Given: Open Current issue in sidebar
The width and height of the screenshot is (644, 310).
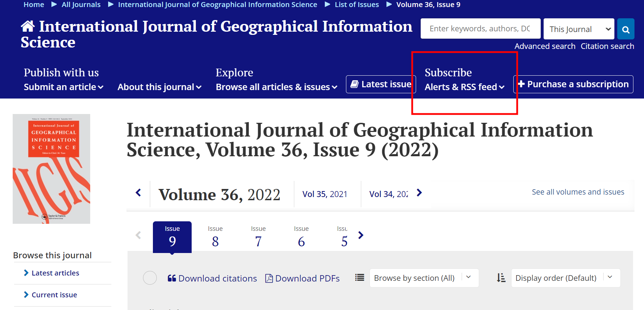Looking at the screenshot, I should click(x=54, y=295).
